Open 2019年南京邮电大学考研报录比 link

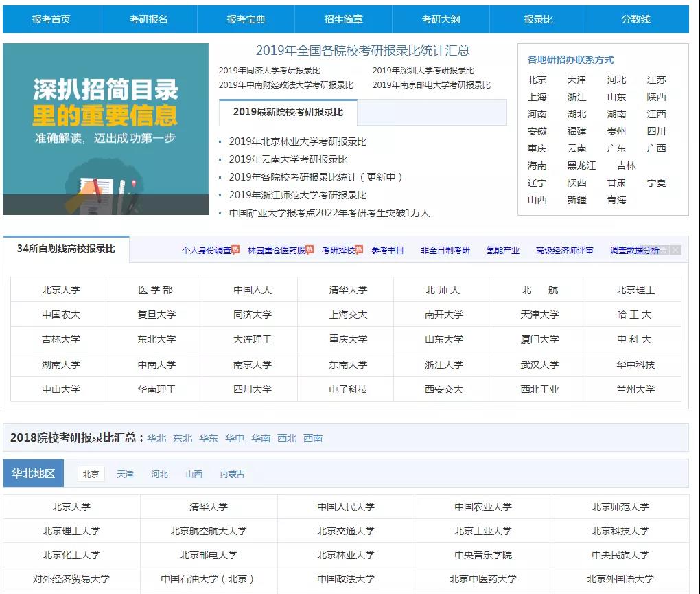(431, 85)
